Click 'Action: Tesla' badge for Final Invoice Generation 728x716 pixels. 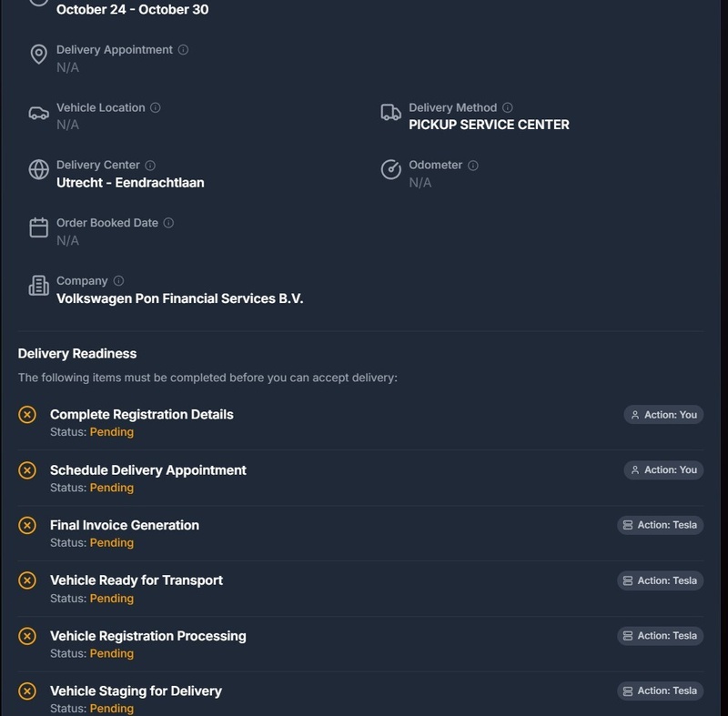point(660,525)
